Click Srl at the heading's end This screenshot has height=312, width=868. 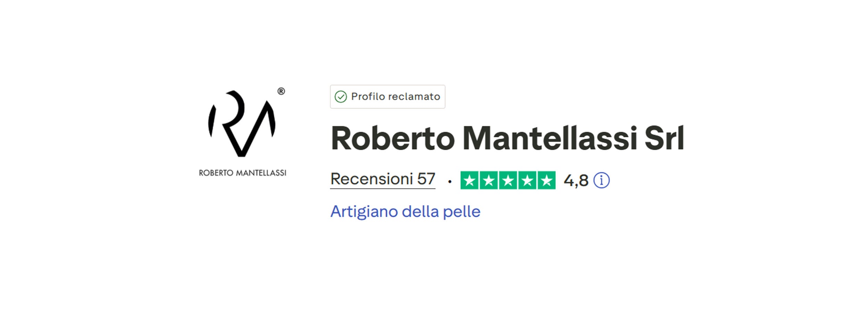(x=664, y=138)
